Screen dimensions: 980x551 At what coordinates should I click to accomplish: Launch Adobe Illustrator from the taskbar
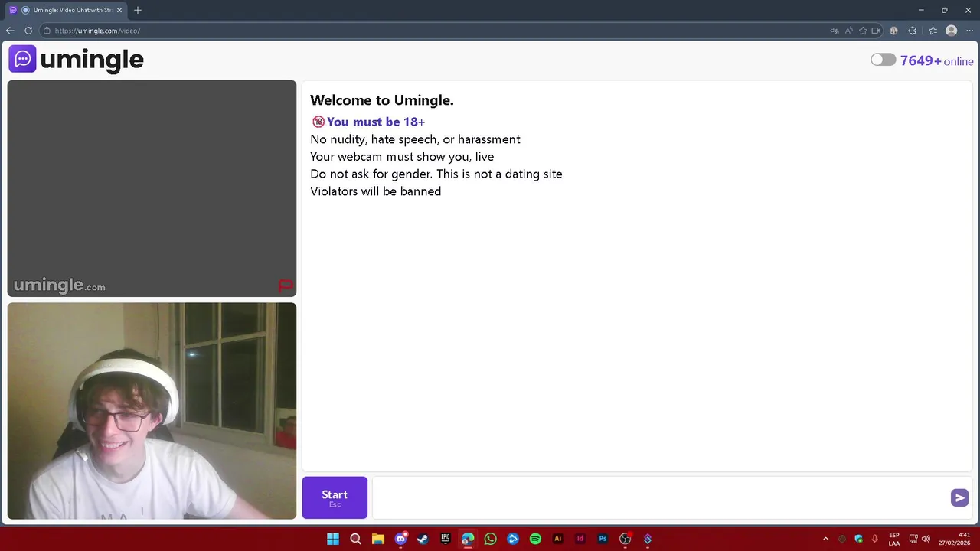point(557,539)
